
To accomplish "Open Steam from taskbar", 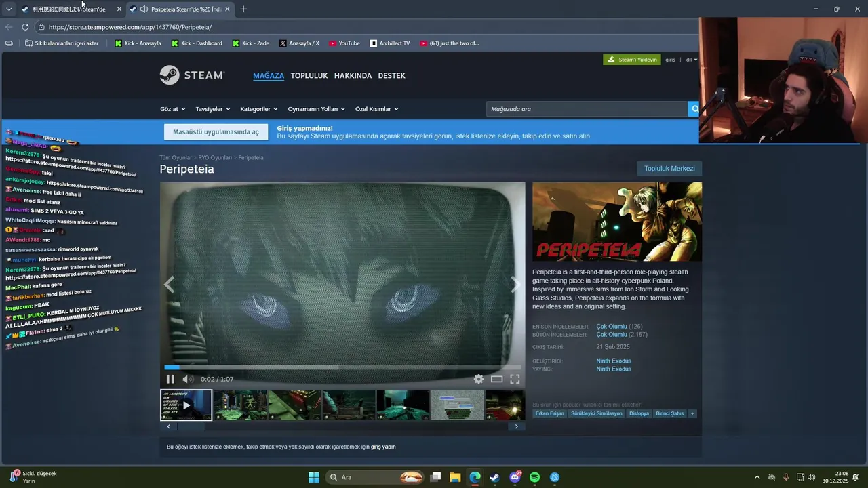I will click(x=495, y=477).
